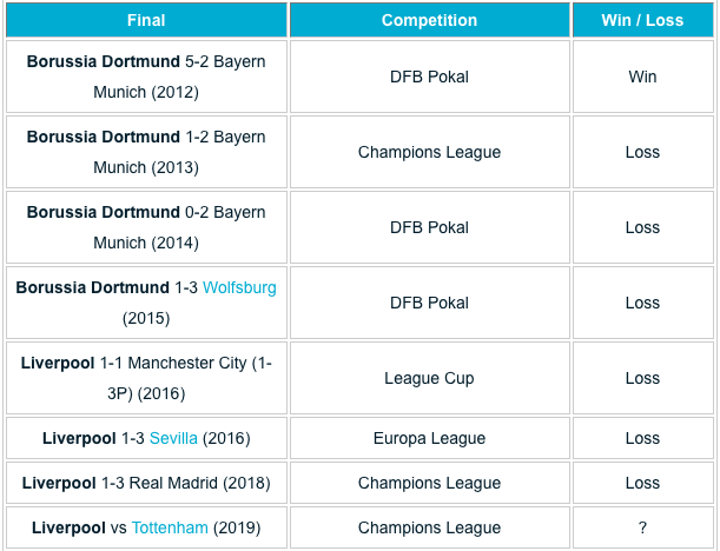Click Loss cell in Wolfsburg row
The image size is (720, 551).
click(642, 303)
